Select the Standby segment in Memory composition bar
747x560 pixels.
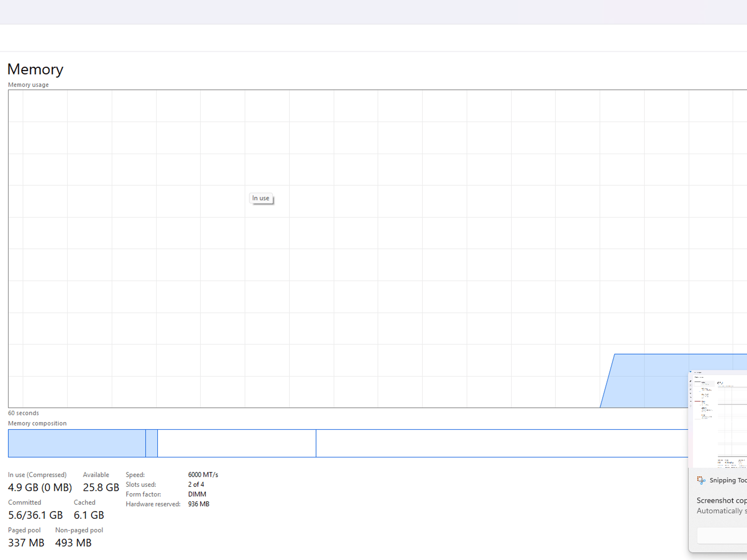pyautogui.click(x=237, y=443)
